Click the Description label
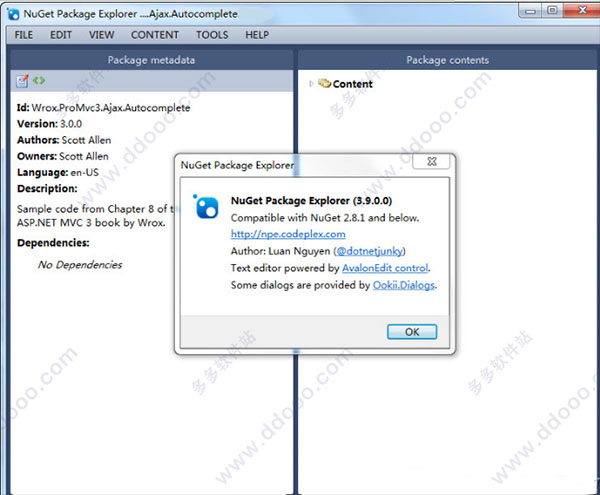Image resolution: width=600 pixels, height=495 pixels. point(47,189)
